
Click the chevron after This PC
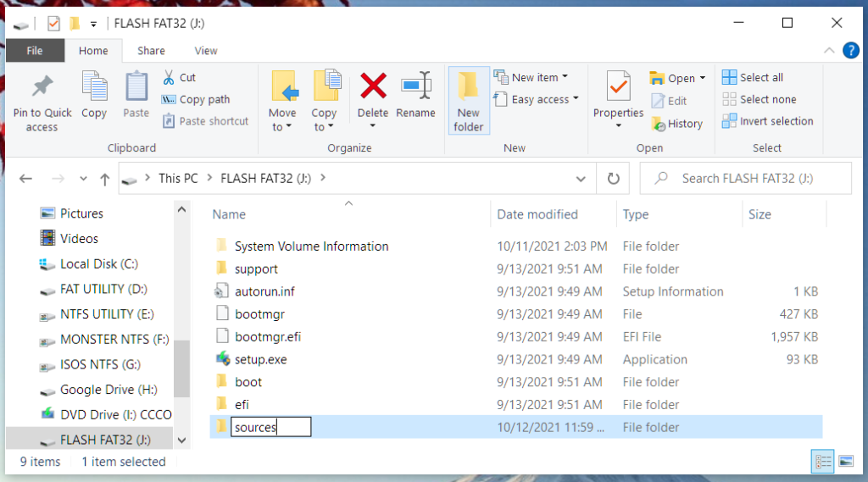[209, 178]
